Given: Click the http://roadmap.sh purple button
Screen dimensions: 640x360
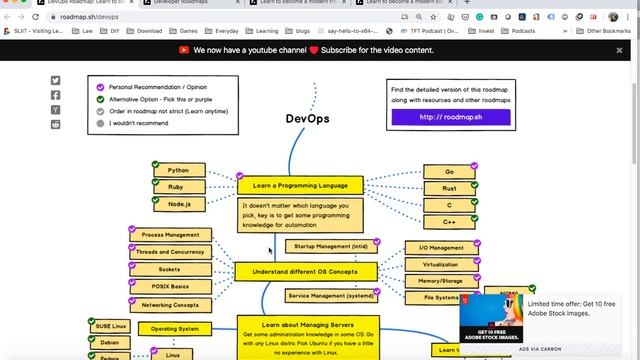Looking at the screenshot, I should point(451,117).
